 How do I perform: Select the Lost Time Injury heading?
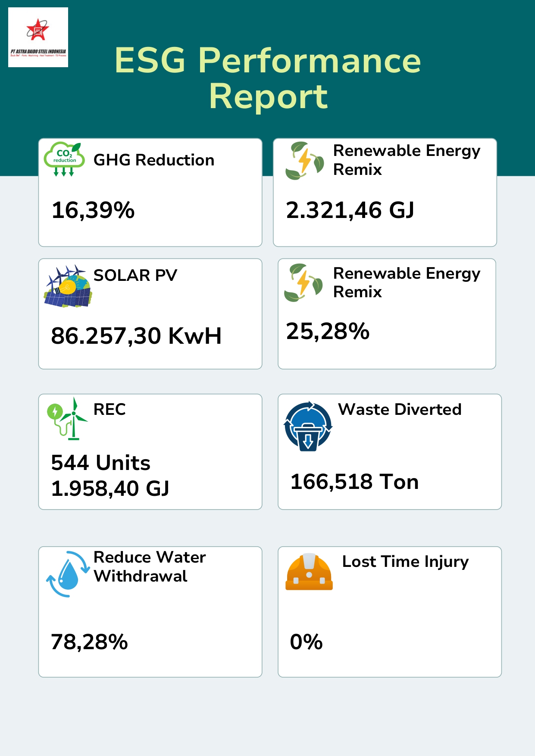pos(405,562)
